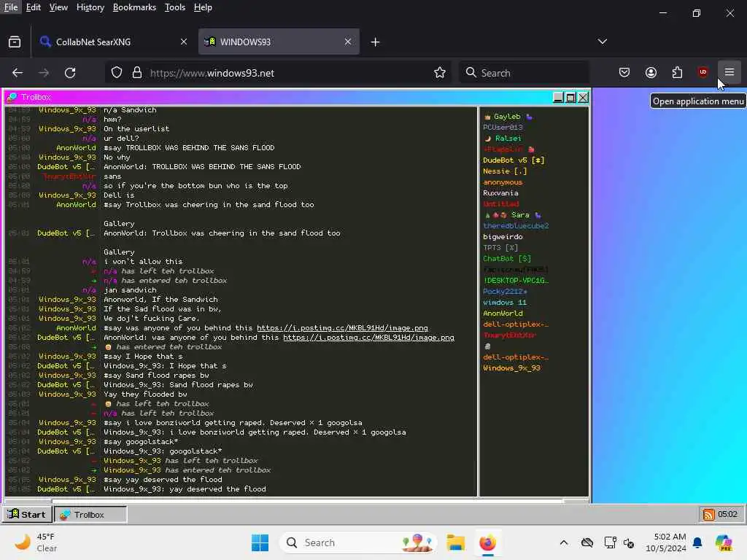Select user Ralsei in user list
747x560 pixels.
[x=508, y=138]
